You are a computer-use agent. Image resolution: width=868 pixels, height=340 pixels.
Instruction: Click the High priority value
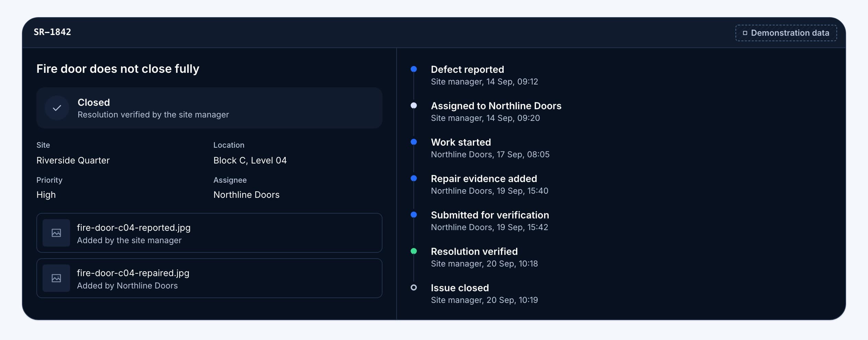(46, 195)
